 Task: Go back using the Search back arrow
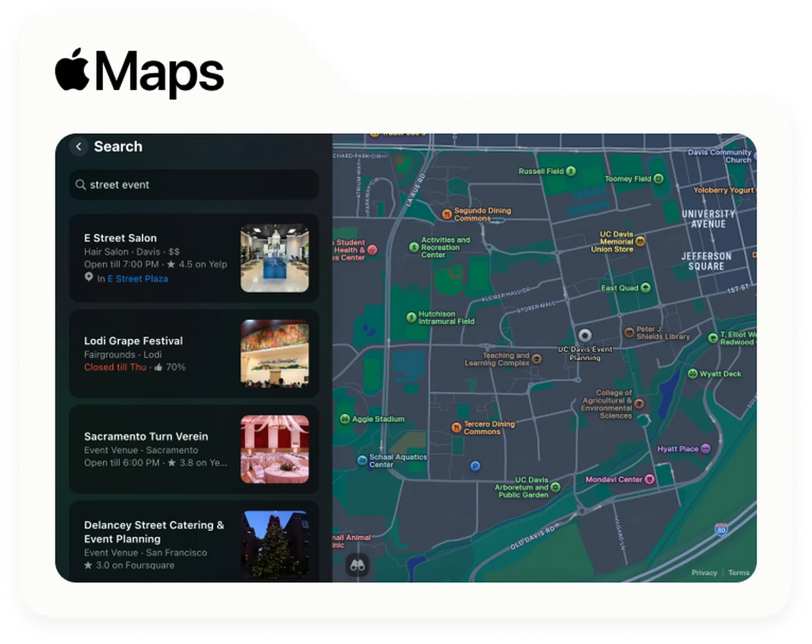(x=78, y=146)
